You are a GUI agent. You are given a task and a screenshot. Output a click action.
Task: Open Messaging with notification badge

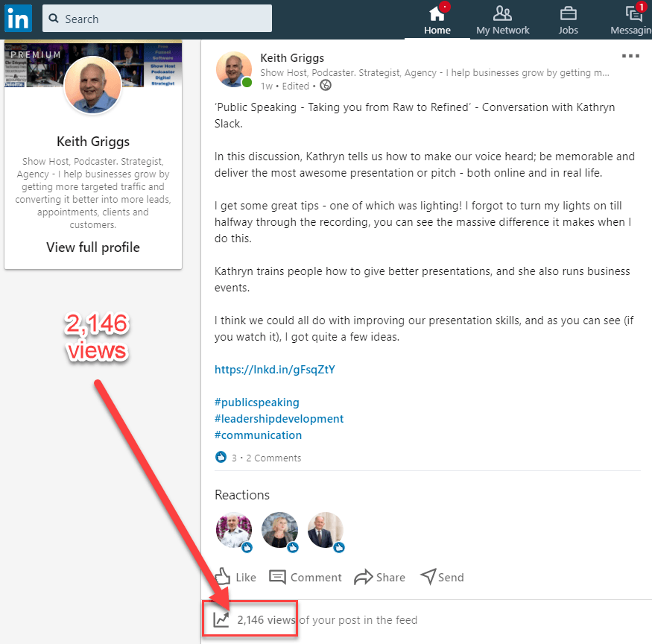click(633, 13)
